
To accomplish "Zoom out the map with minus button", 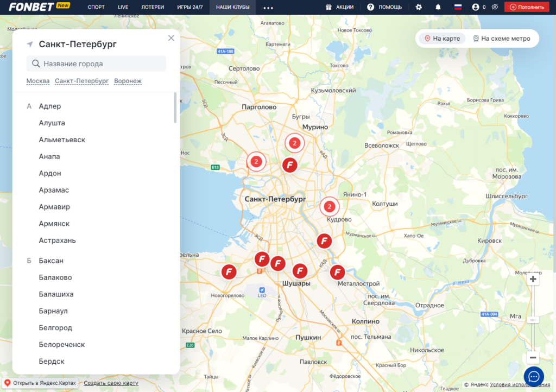I will tap(533, 358).
